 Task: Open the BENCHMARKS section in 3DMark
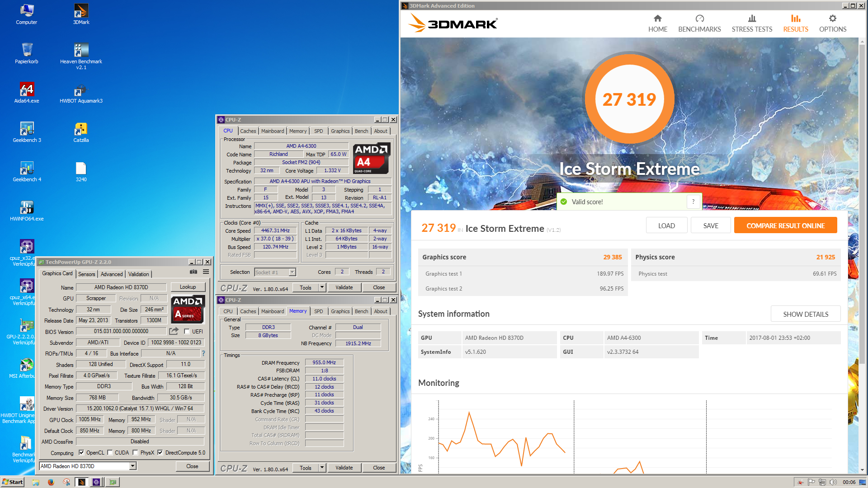(x=699, y=23)
